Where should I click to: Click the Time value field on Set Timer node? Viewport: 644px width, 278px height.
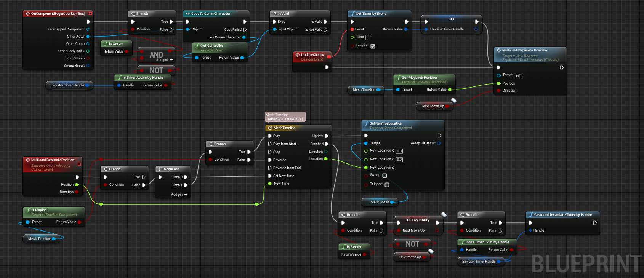(x=368, y=37)
